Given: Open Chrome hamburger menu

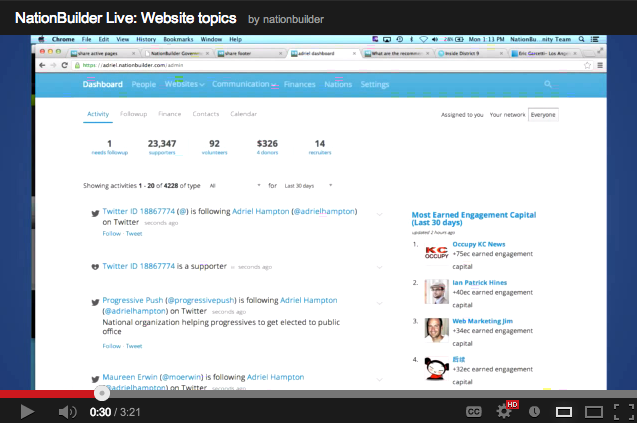Looking at the screenshot, I should tap(600, 65).
